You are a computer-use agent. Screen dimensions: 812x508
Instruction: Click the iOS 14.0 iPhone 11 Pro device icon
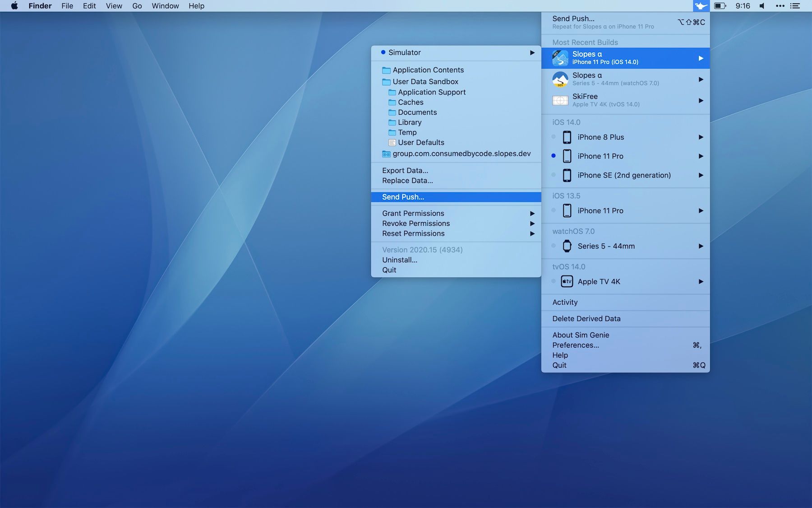point(567,156)
